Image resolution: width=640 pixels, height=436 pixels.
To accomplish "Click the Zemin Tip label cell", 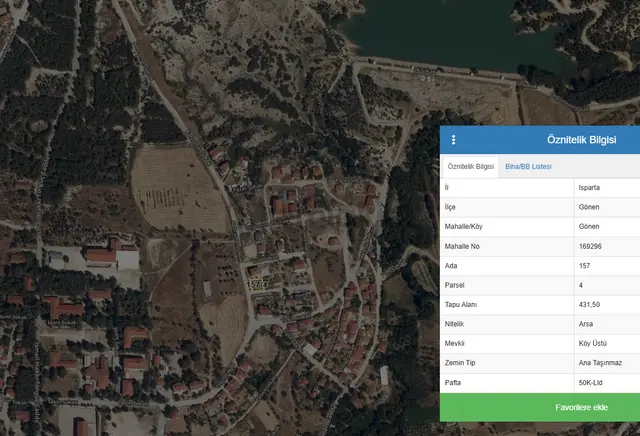I will click(x=507, y=363).
